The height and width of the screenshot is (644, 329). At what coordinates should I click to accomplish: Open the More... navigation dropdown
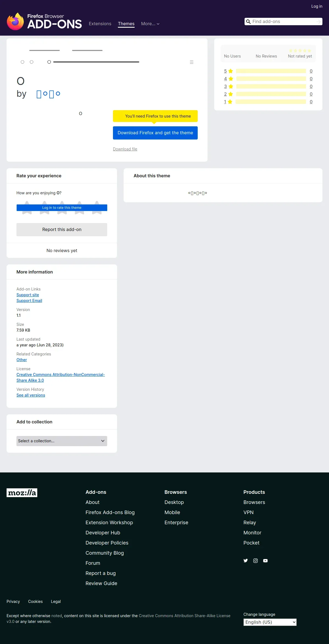pos(150,24)
